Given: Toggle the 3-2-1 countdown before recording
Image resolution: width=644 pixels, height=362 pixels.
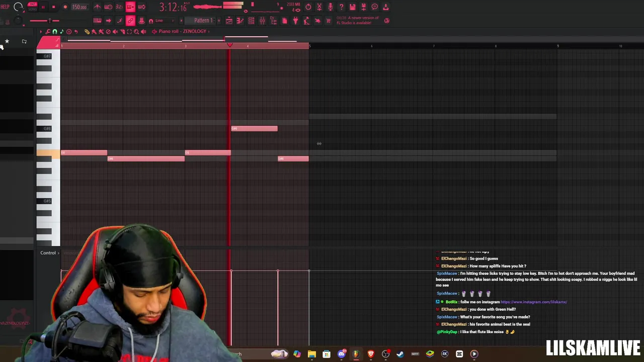Looking at the screenshot, I should point(119,7).
